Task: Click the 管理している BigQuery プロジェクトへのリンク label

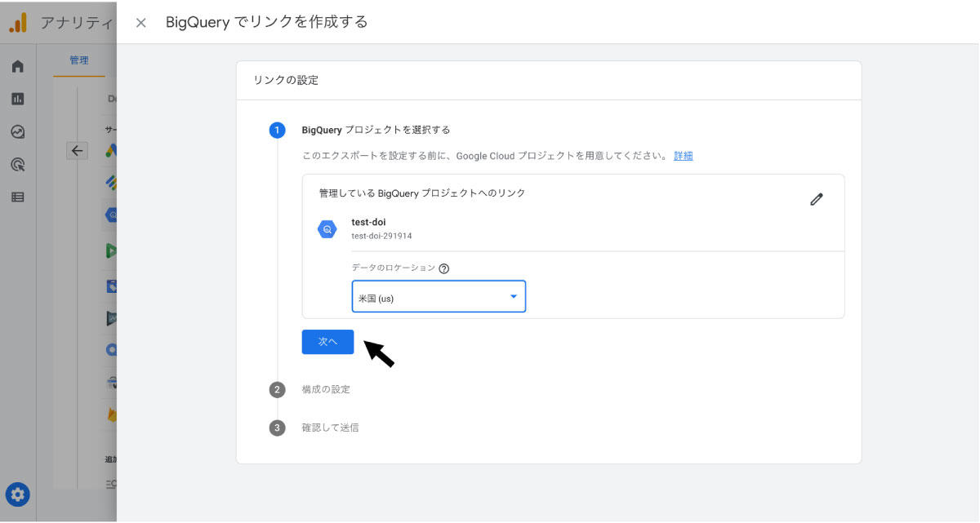Action: (422, 193)
